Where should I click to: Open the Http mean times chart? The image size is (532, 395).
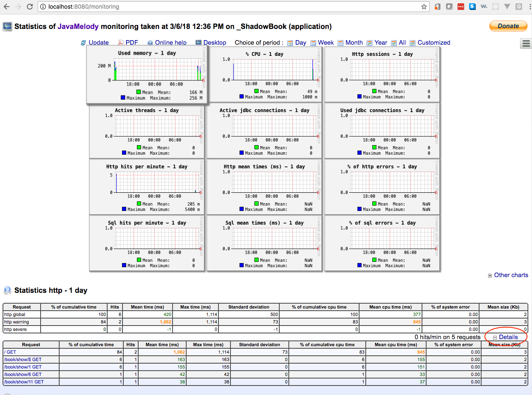click(x=264, y=187)
